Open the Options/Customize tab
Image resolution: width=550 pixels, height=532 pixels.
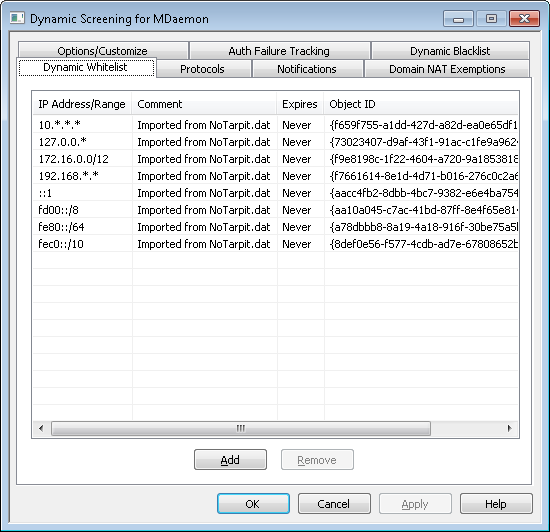[102, 50]
